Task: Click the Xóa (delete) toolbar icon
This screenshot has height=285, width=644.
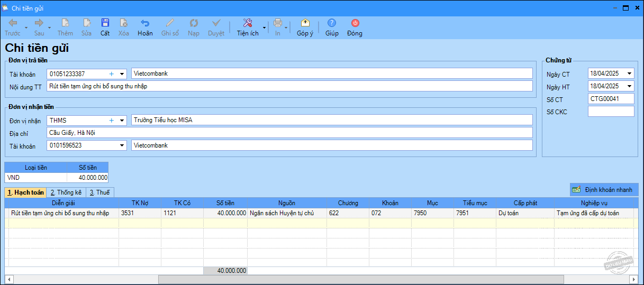Action: click(x=124, y=23)
